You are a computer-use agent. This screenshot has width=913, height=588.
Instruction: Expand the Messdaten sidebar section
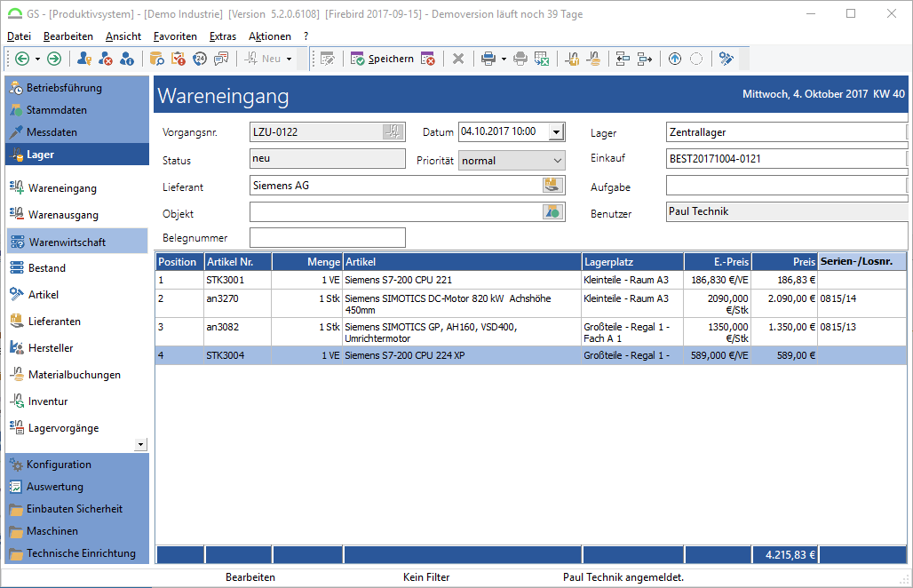pyautogui.click(x=77, y=132)
